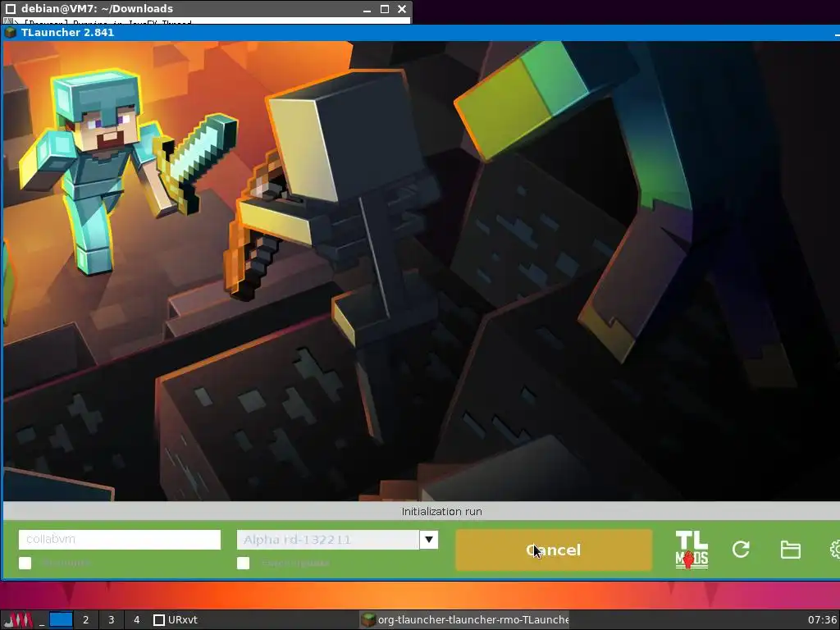The height and width of the screenshot is (630, 840).
Task: Toggle the Accounts checkbox
Action: point(25,563)
